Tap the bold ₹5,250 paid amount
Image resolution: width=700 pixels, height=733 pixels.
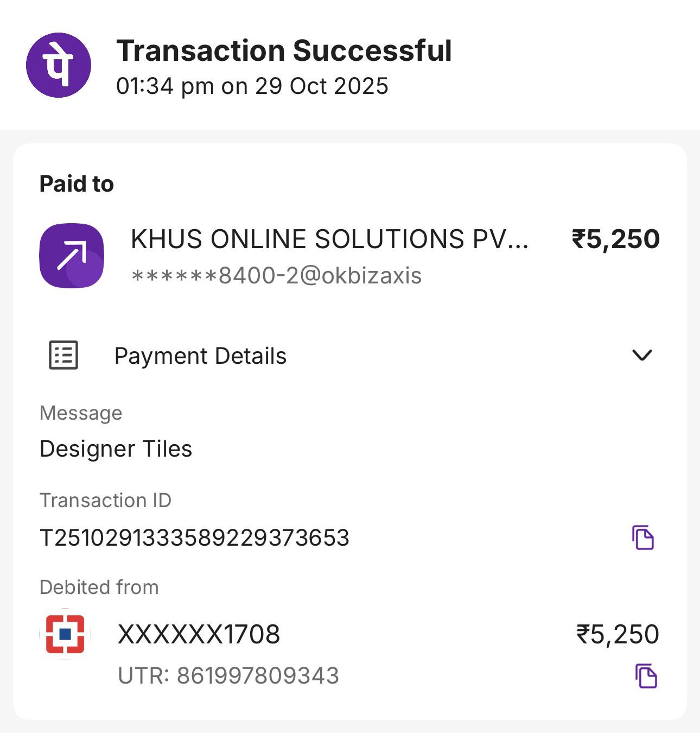click(x=615, y=239)
